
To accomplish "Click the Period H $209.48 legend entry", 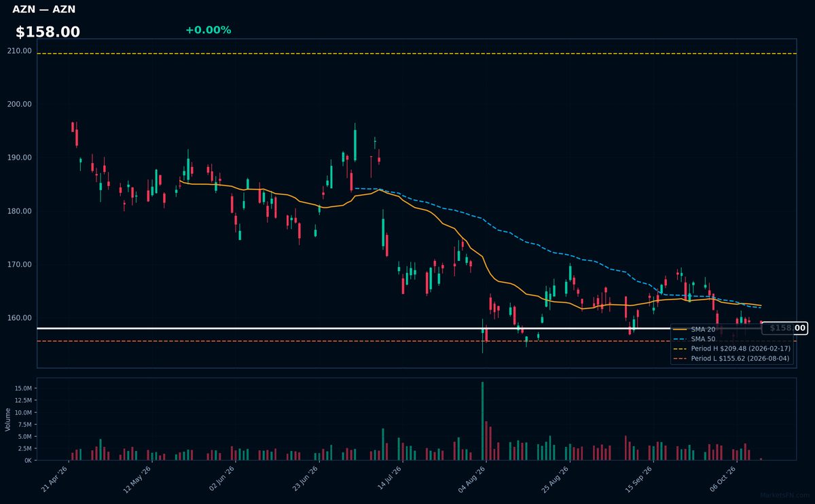I will click(x=731, y=348).
